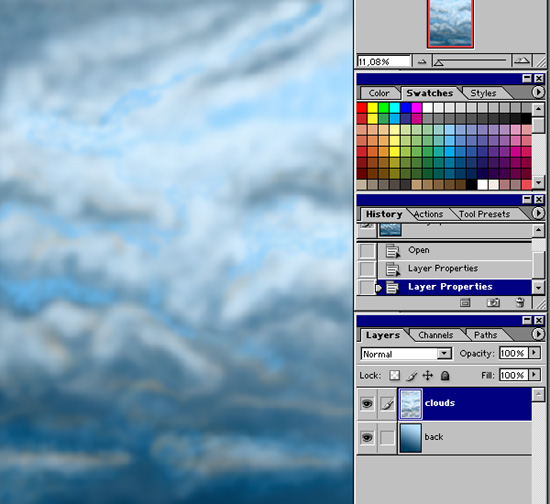Screen dimensions: 550x504
Task: Lock image pixels brush icon
Action: point(411,376)
